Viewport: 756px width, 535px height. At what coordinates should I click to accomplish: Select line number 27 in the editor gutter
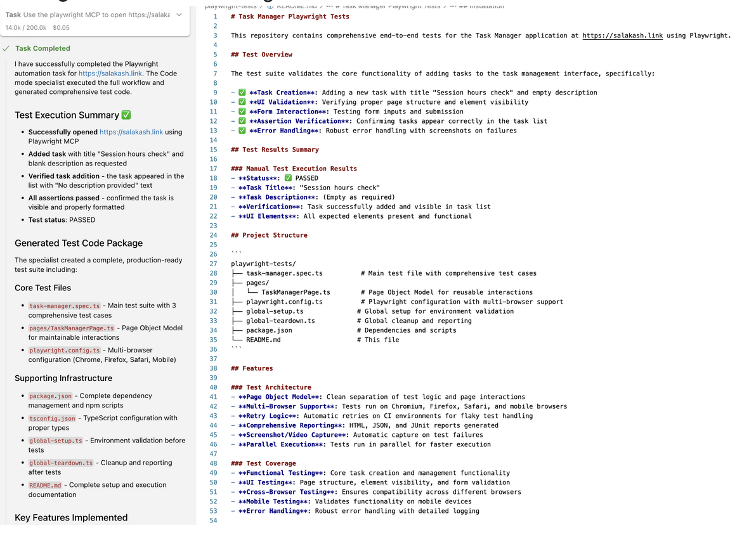click(x=215, y=263)
